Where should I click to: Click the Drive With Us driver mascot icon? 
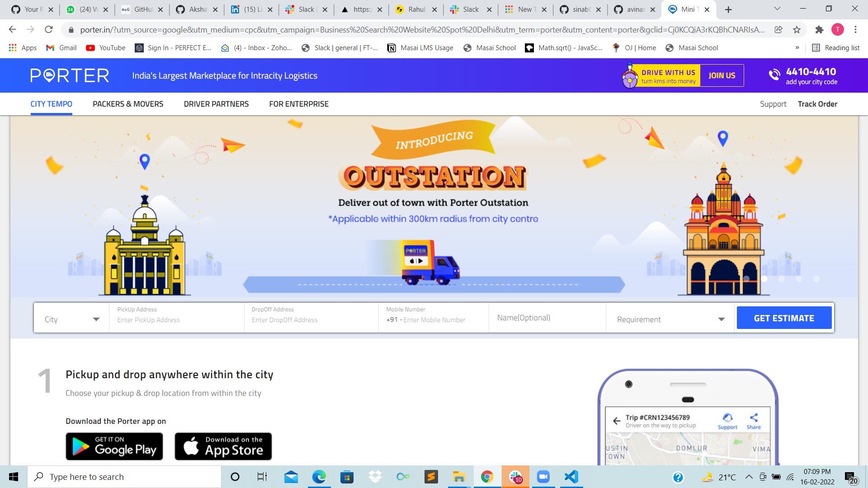point(630,75)
